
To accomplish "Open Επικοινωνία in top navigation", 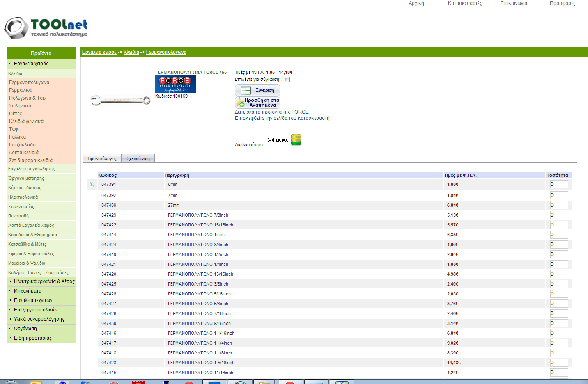I will point(514,3).
